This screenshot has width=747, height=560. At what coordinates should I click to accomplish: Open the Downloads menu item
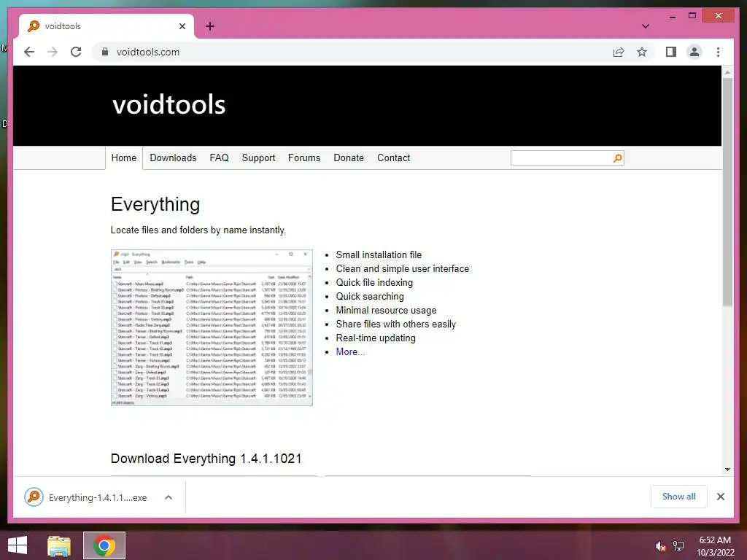(173, 157)
